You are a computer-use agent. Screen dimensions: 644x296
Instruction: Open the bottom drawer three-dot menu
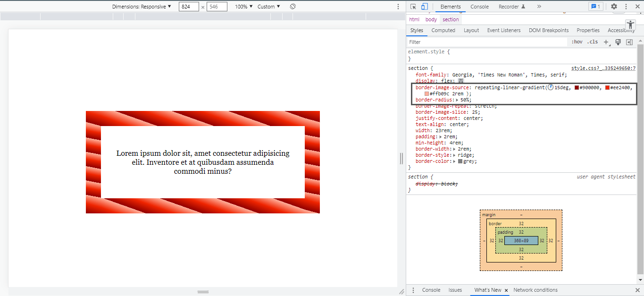click(x=414, y=290)
